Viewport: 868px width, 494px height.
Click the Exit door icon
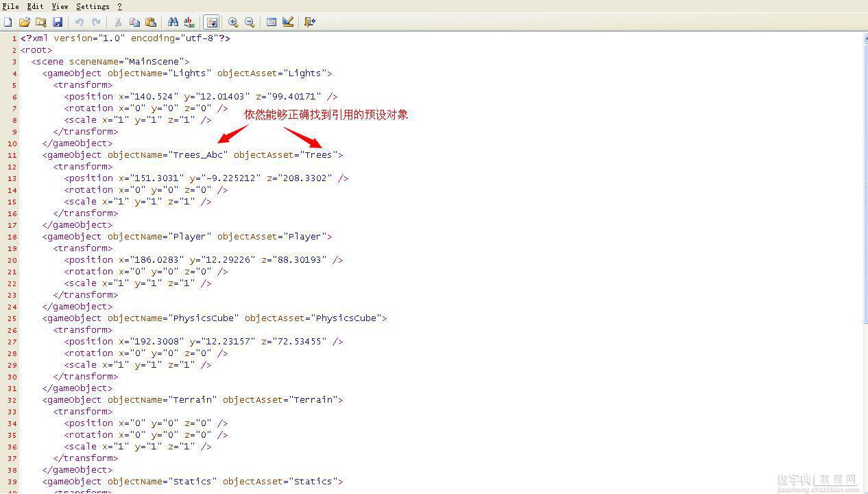click(310, 22)
